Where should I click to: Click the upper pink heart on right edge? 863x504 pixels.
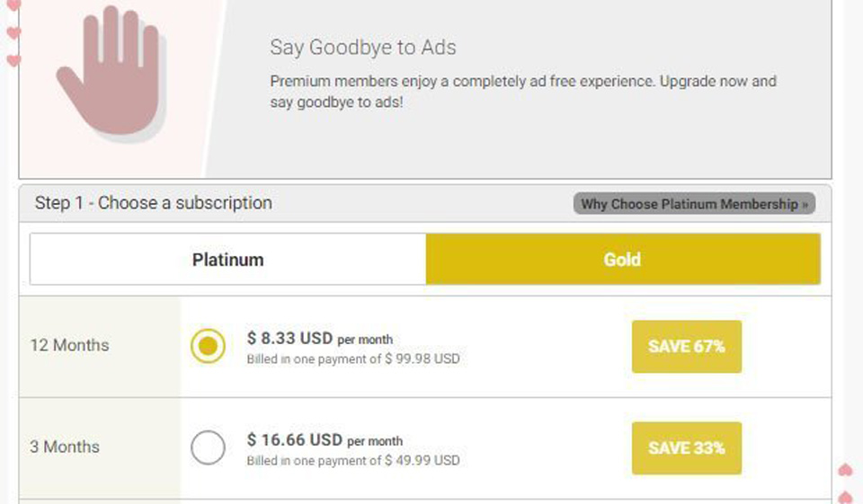click(x=845, y=470)
